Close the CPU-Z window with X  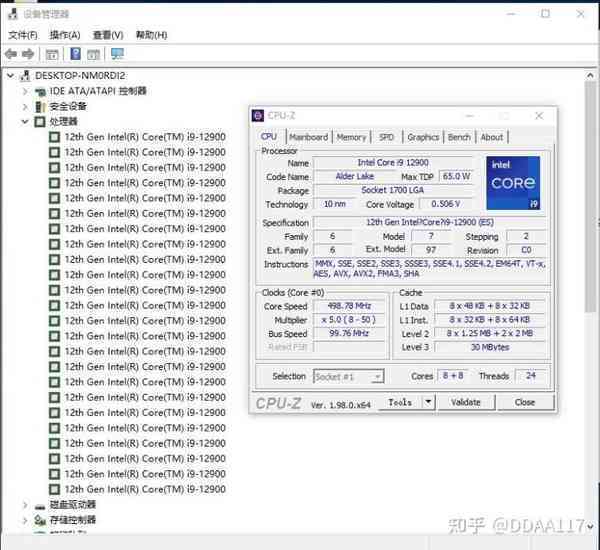pos(539,116)
